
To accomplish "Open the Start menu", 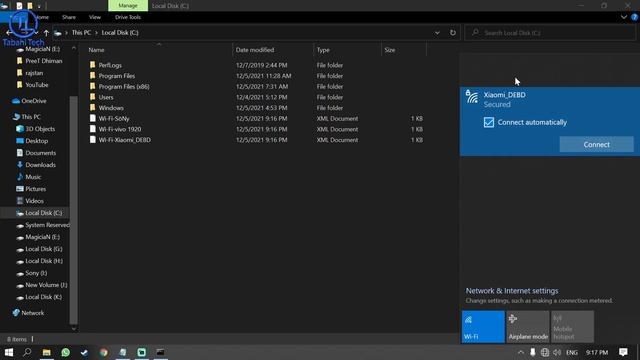I will [9, 352].
